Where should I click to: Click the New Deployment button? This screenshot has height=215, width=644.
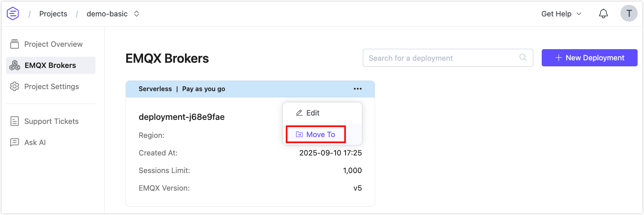tap(589, 58)
